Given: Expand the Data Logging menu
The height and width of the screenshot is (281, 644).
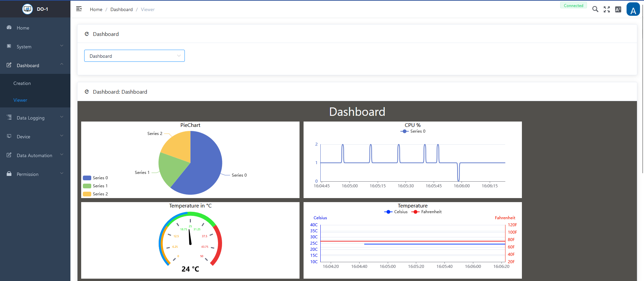Looking at the screenshot, I should point(35,118).
